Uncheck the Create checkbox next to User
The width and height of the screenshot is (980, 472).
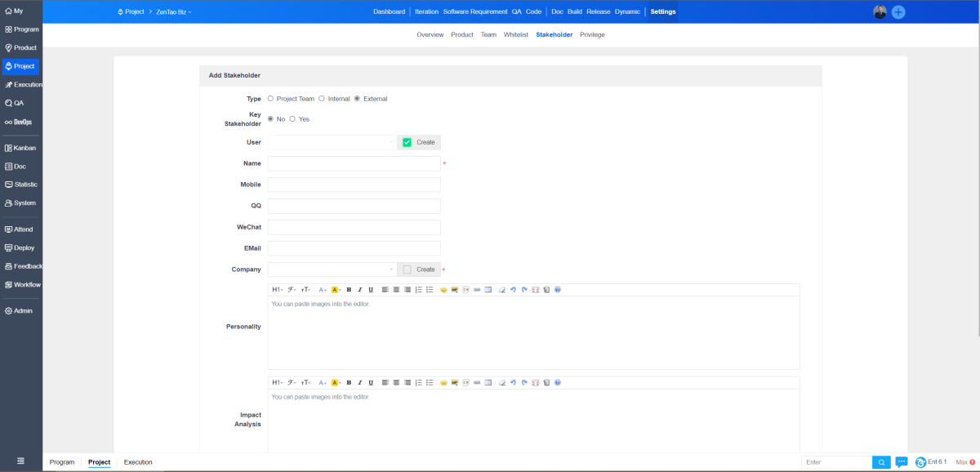tap(407, 142)
